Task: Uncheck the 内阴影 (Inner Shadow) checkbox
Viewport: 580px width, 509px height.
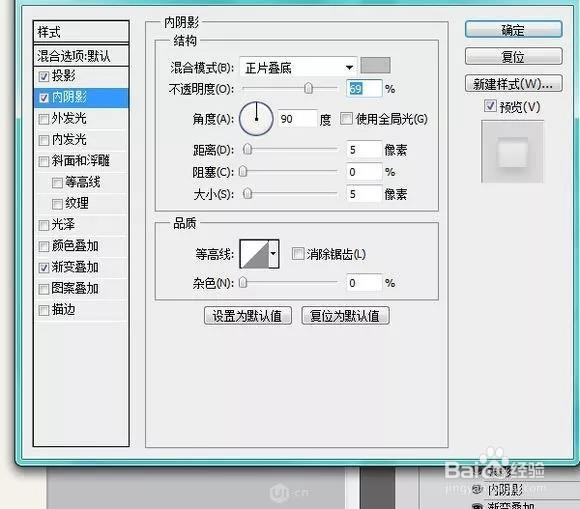Action: click(x=44, y=98)
